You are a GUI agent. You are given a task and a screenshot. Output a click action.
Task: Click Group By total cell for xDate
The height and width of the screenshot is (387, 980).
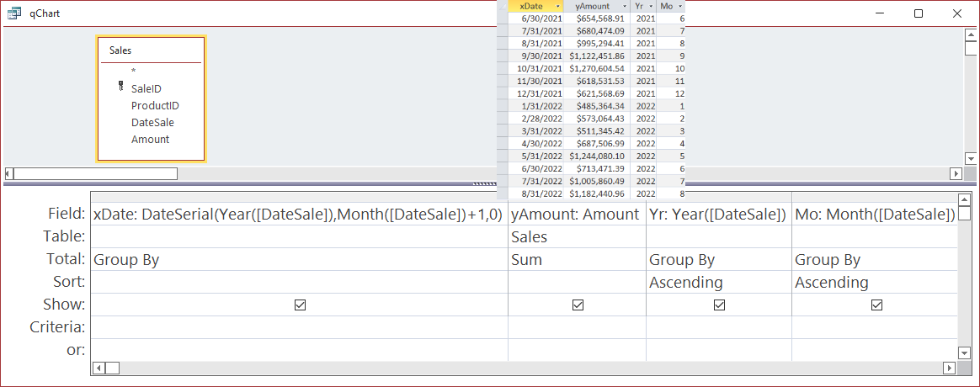click(299, 259)
